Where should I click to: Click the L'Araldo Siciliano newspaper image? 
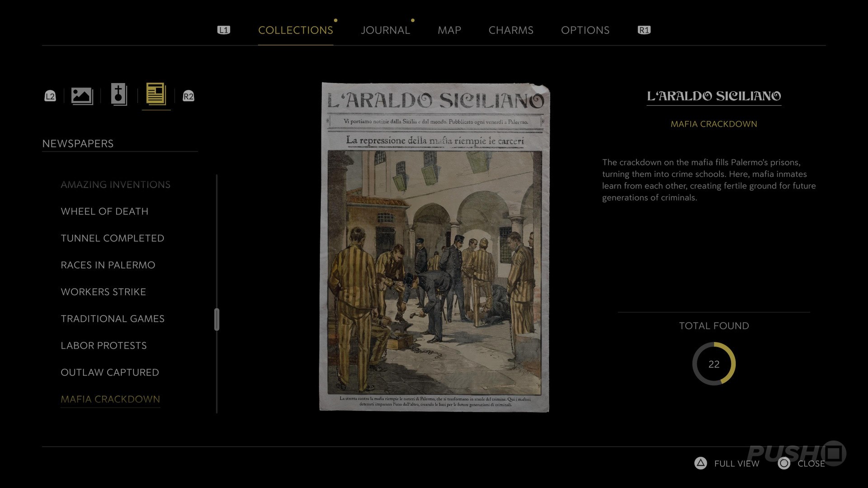click(x=434, y=247)
